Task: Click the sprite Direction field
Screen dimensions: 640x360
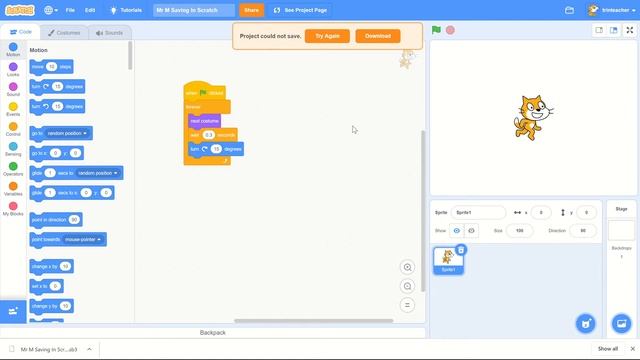Action: pos(583,231)
